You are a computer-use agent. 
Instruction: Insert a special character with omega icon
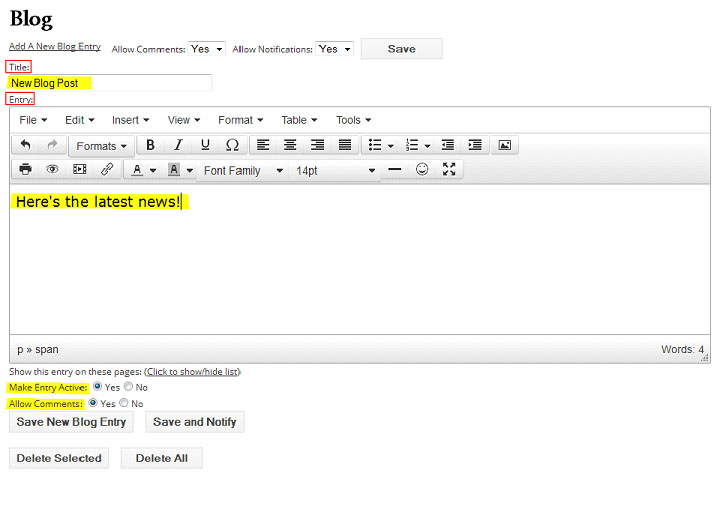click(x=232, y=145)
